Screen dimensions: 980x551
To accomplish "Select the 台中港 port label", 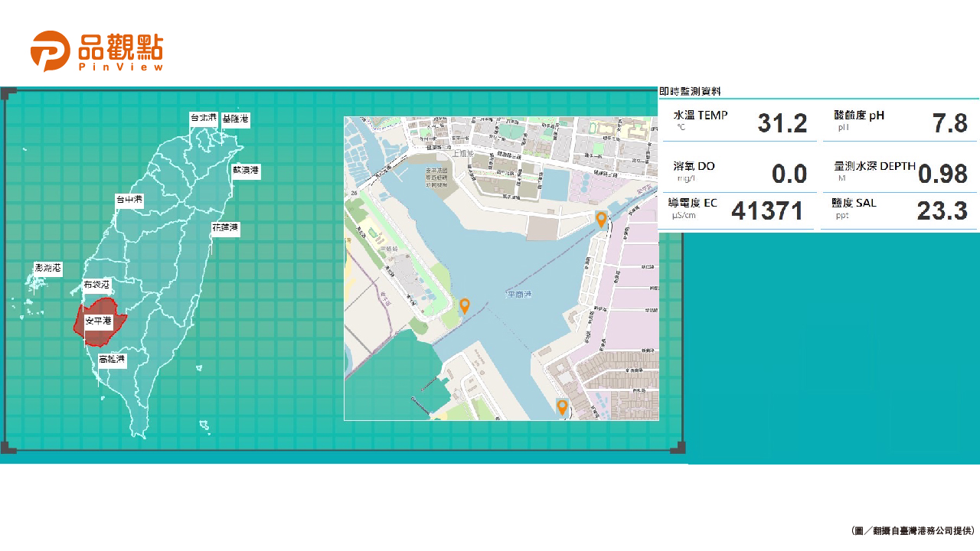I will pyautogui.click(x=129, y=200).
